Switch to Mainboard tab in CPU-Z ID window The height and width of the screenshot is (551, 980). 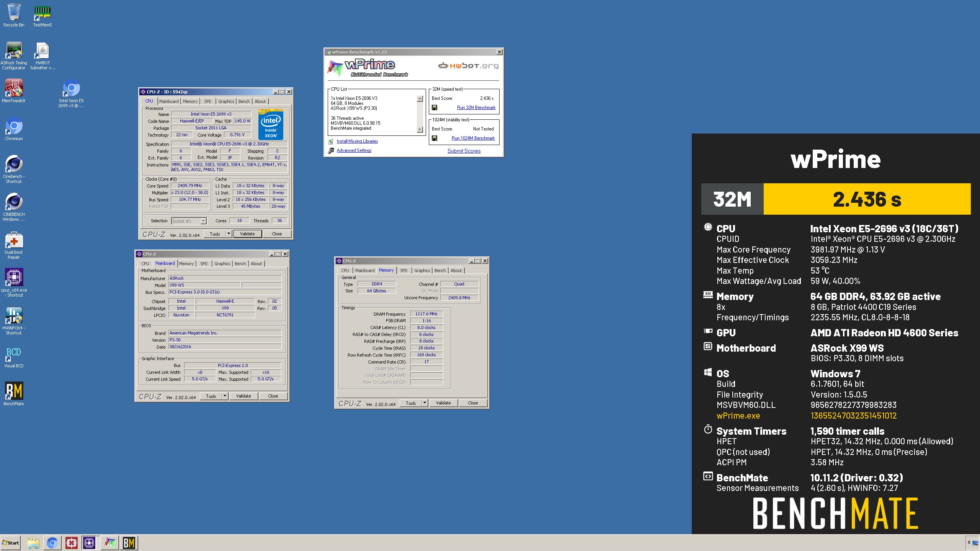tap(169, 101)
